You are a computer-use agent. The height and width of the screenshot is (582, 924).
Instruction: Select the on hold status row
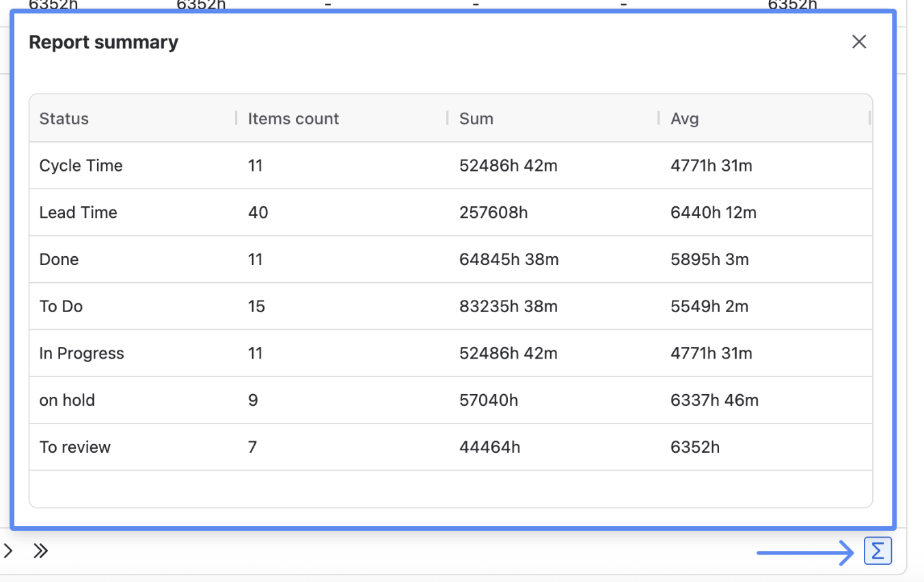[x=67, y=400]
